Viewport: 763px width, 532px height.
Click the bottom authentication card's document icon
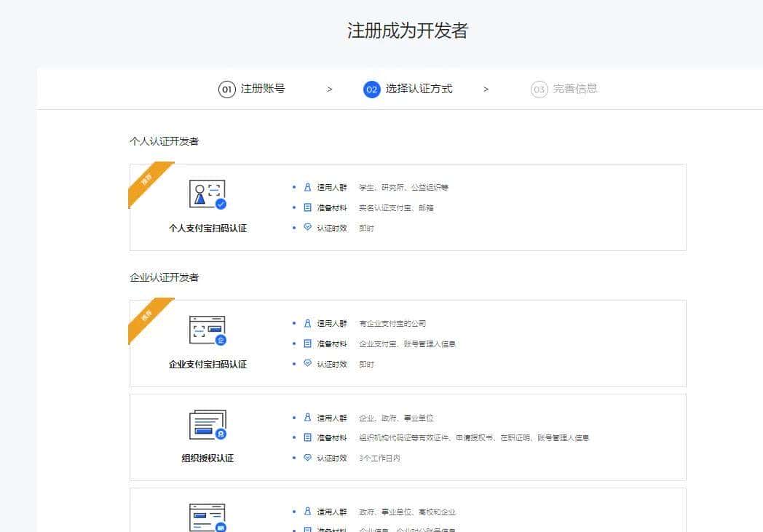click(x=209, y=515)
